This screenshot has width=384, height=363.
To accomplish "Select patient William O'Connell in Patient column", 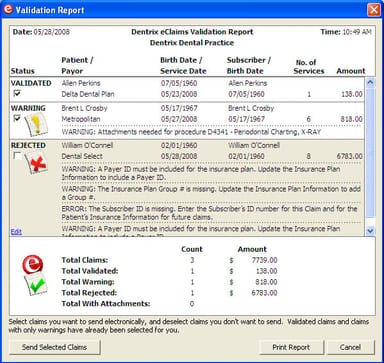I will (87, 145).
